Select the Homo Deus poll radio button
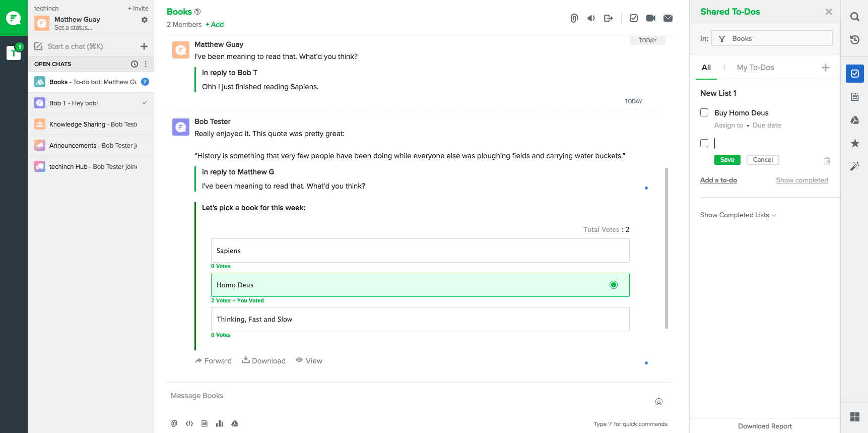 point(613,285)
